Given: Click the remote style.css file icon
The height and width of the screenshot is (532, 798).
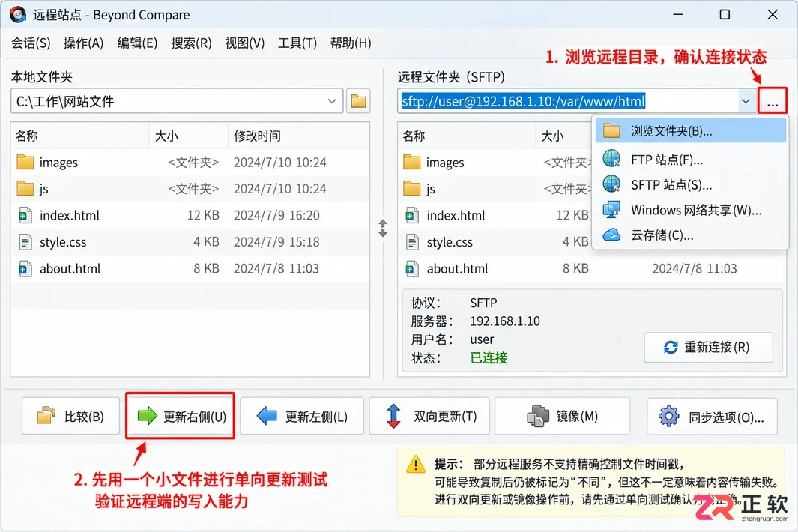Looking at the screenshot, I should click(411, 242).
